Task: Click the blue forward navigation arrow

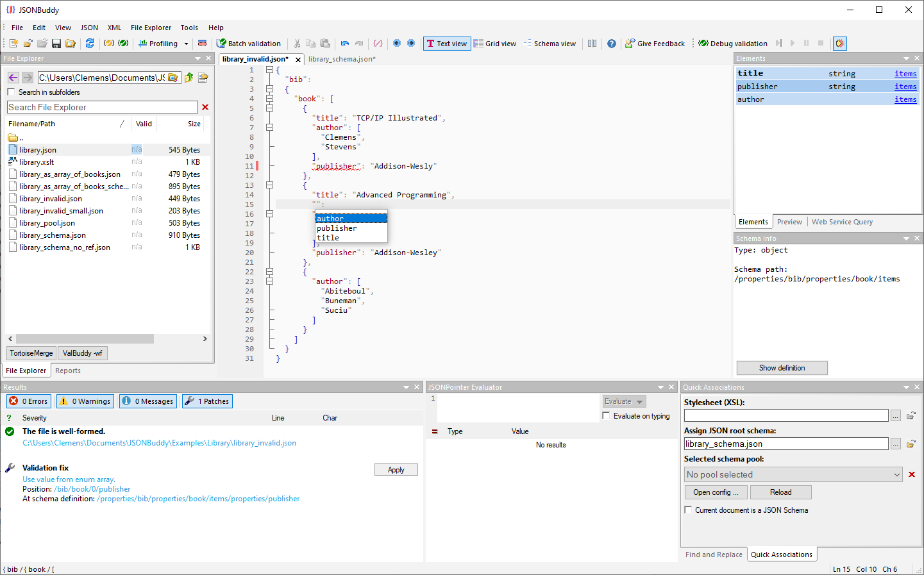Action: pyautogui.click(x=411, y=44)
